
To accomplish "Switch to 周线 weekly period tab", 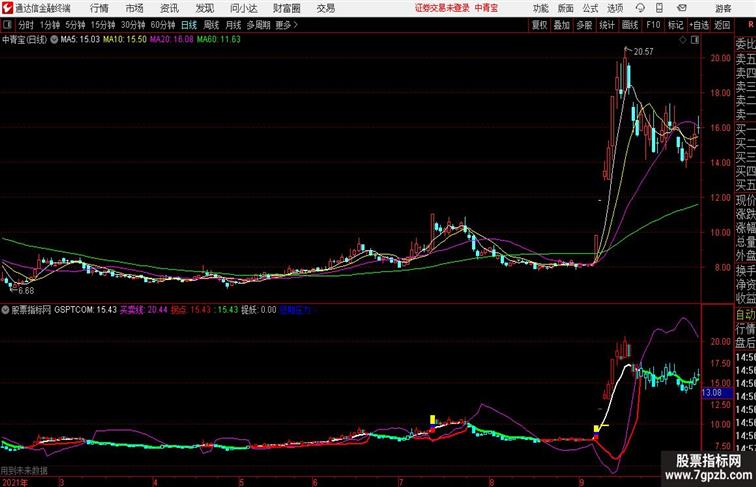I will point(211,25).
